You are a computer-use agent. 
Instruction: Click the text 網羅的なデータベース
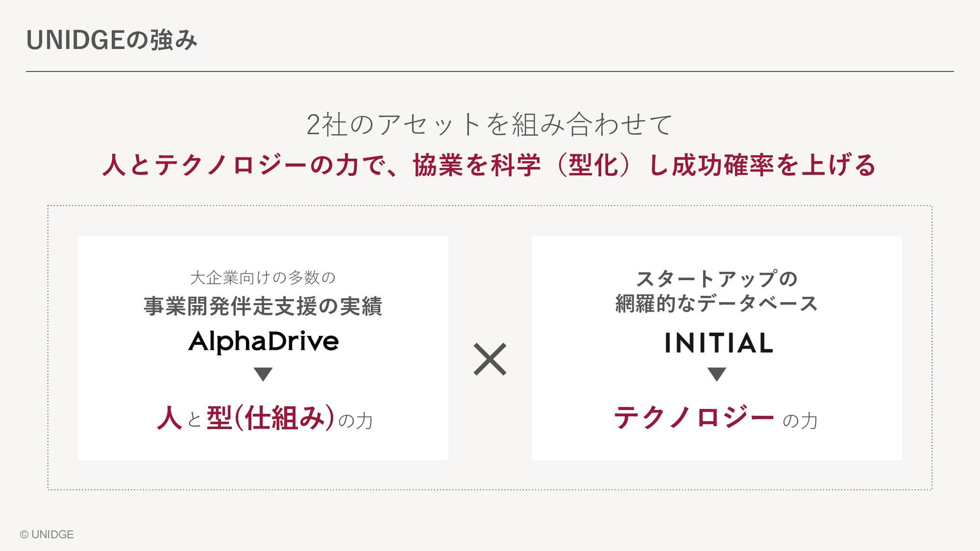716,304
